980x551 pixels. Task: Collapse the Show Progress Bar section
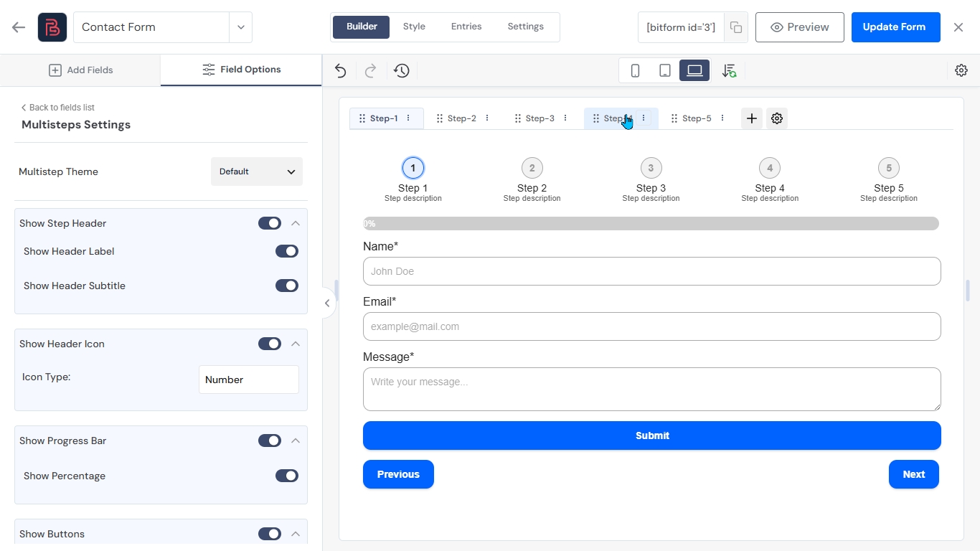pyautogui.click(x=296, y=441)
